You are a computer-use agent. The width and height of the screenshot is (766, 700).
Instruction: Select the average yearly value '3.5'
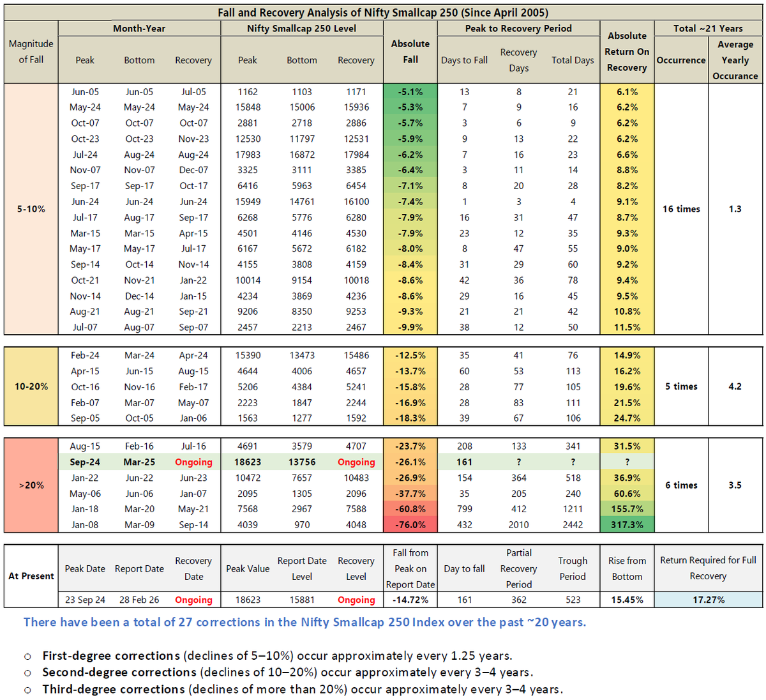tap(735, 485)
